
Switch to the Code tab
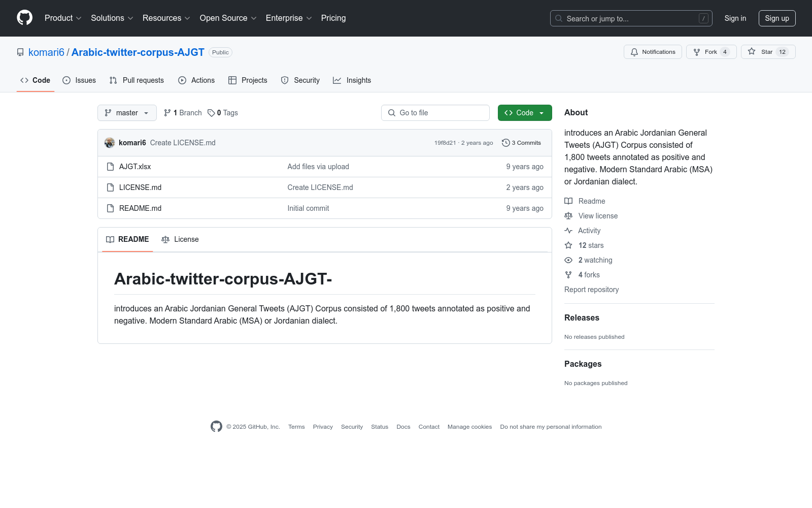(x=36, y=80)
